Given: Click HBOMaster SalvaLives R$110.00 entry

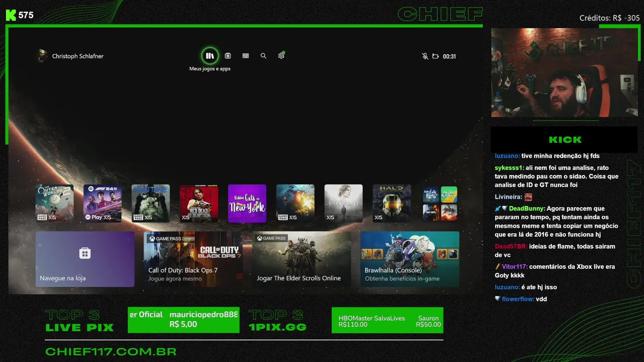Looking at the screenshot, I should (372, 321).
